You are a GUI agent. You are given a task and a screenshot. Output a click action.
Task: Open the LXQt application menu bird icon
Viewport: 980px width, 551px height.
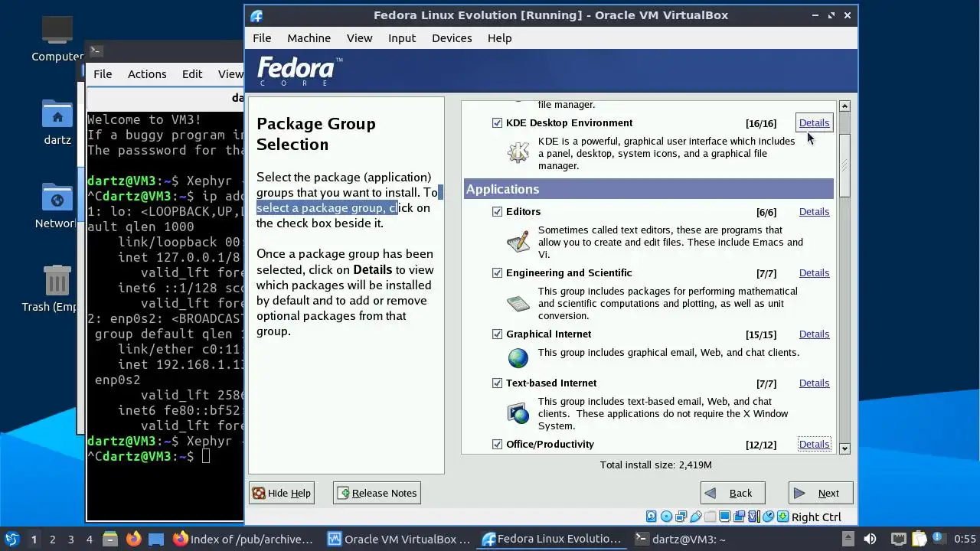click(x=11, y=540)
